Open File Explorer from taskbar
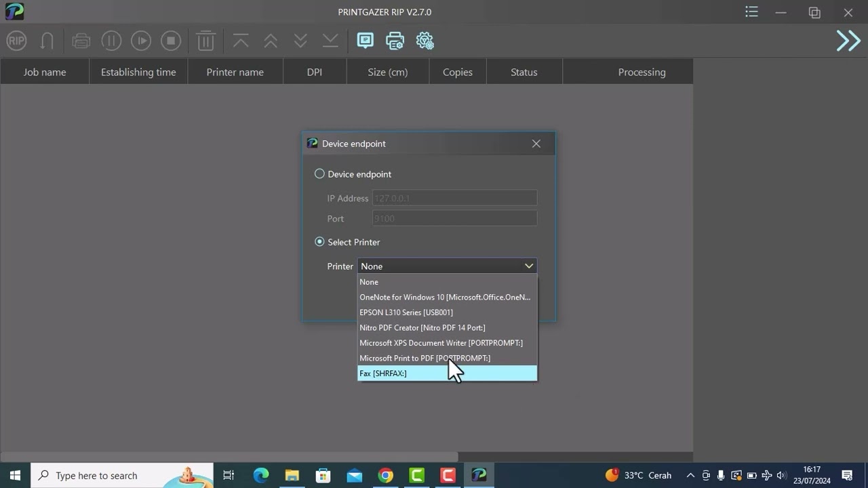This screenshot has height=488, width=868. [292, 475]
